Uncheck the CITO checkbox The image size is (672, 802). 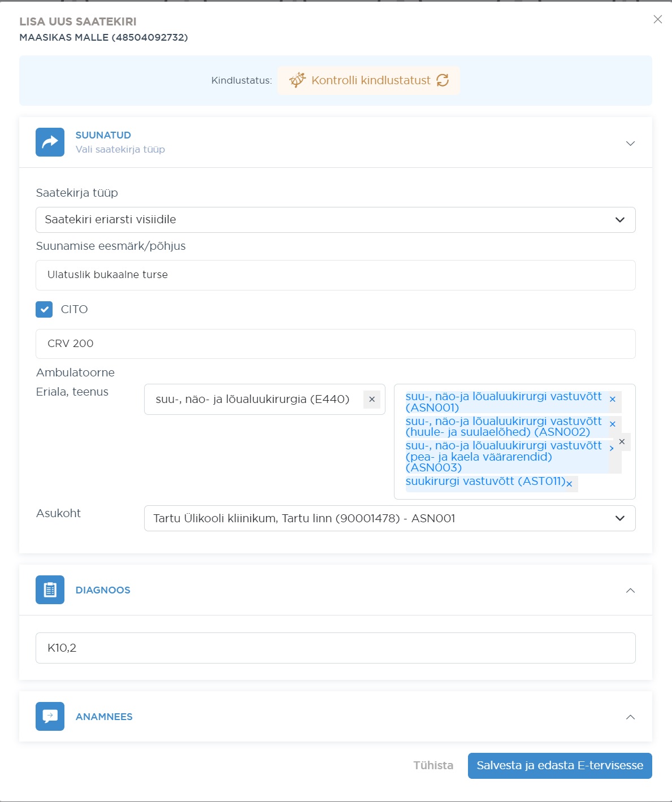click(44, 309)
